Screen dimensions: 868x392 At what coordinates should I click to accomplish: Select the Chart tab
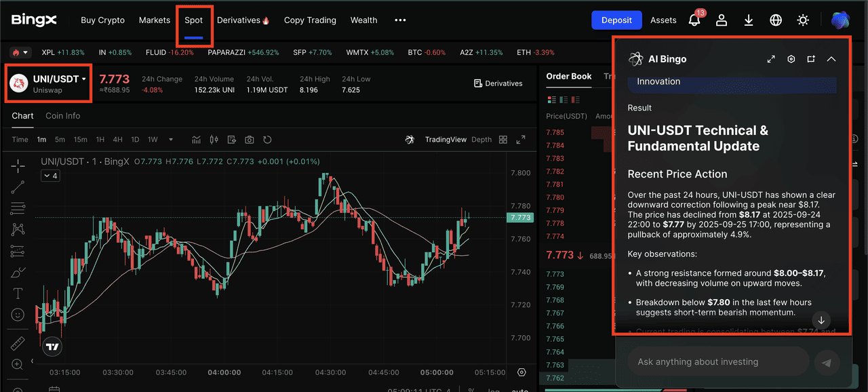coord(22,116)
